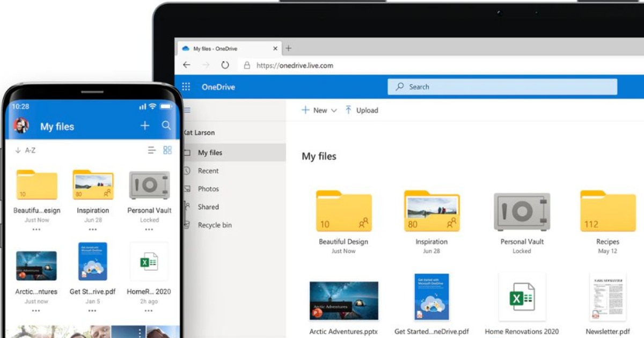Open the Microsoft 365 app launcher waffle icon

(185, 86)
